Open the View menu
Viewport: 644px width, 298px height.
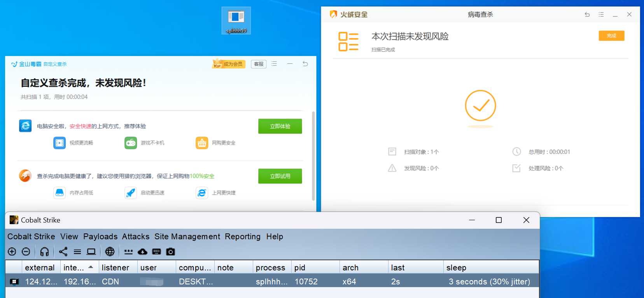[x=69, y=237]
